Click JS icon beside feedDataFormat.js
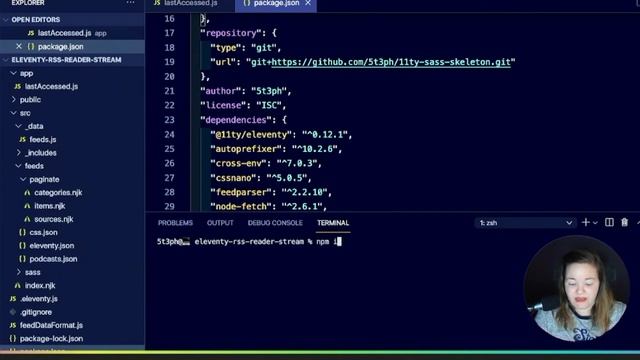Image resolution: width=640 pixels, height=360 pixels. (13, 325)
